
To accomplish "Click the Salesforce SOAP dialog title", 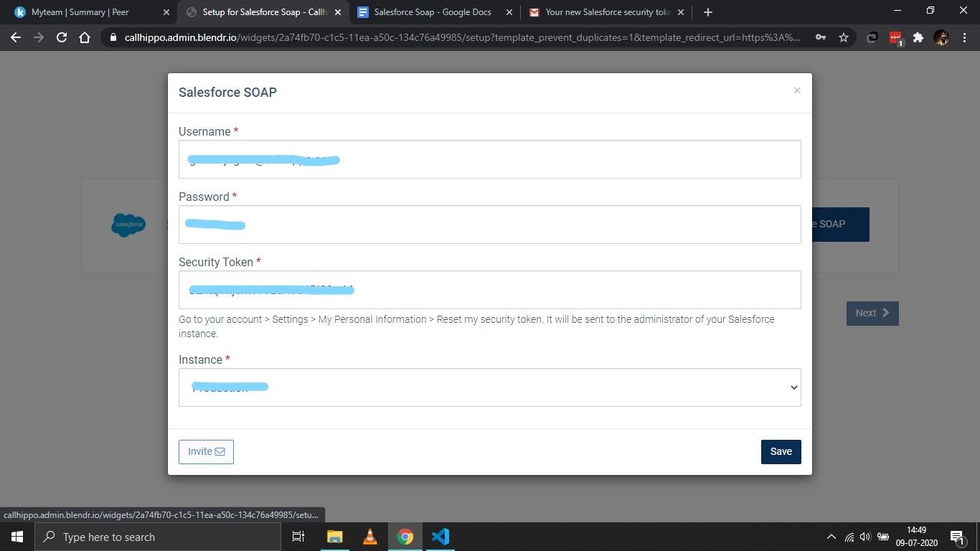I will coord(227,92).
